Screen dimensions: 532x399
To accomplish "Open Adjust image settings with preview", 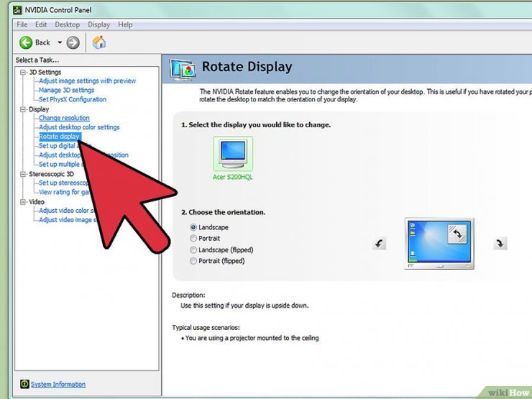I will pos(87,81).
